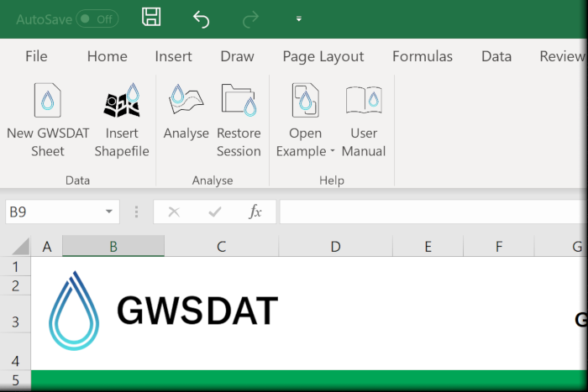Open the Review tab
The height and width of the screenshot is (392, 588).
(562, 56)
